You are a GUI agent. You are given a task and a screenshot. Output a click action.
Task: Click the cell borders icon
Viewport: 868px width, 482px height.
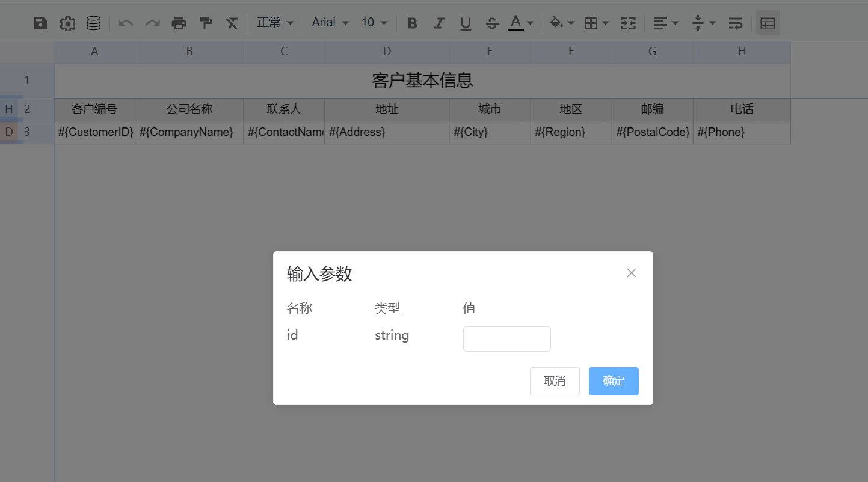(x=591, y=23)
